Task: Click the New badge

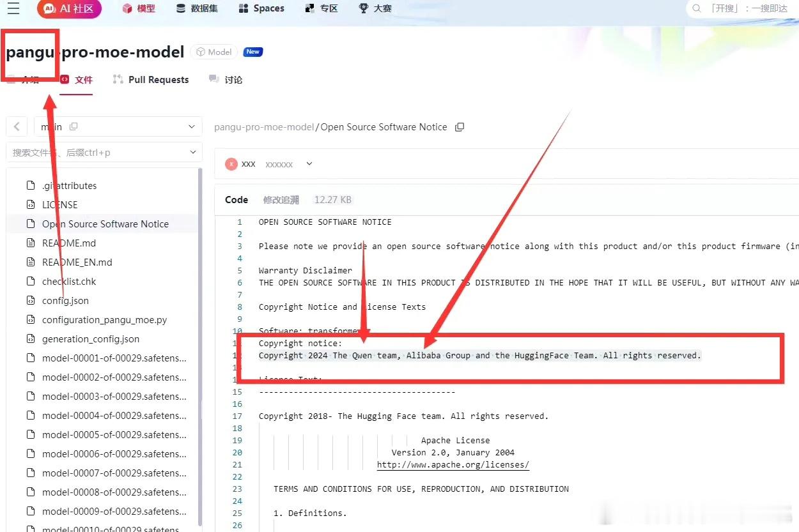Action: coord(253,52)
